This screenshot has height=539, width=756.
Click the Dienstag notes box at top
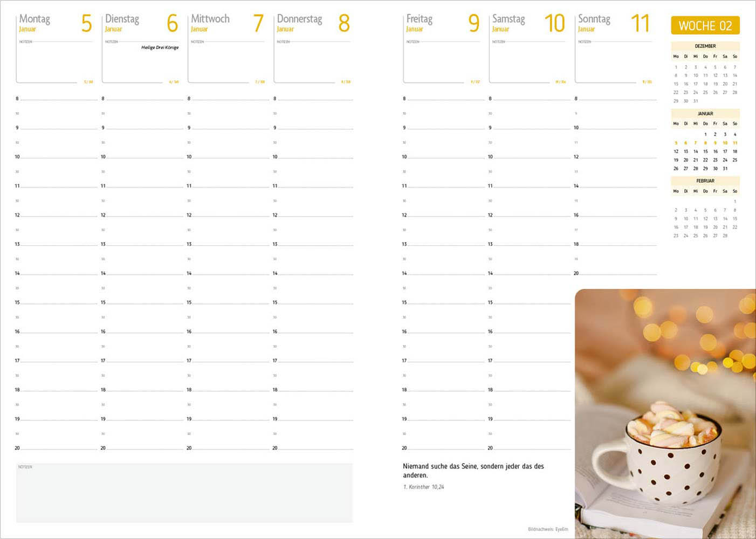pyautogui.click(x=140, y=65)
